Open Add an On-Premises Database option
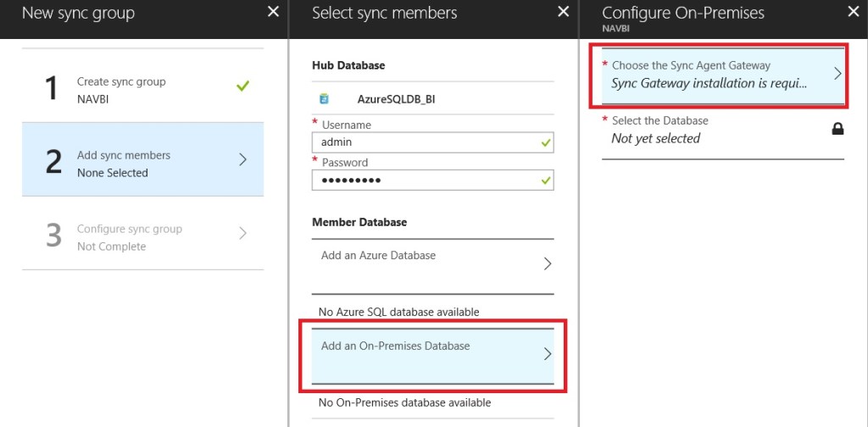This screenshot has width=868, height=427. [x=433, y=356]
